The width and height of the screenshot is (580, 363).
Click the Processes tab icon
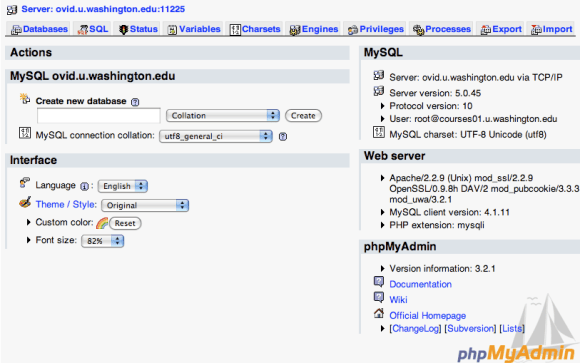pyautogui.click(x=418, y=30)
